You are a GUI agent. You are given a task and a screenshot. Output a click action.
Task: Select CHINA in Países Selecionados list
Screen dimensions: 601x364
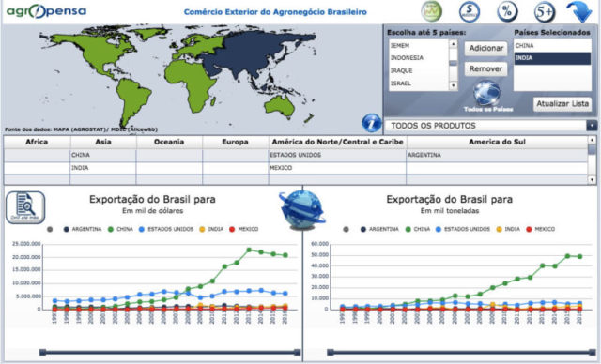point(552,46)
